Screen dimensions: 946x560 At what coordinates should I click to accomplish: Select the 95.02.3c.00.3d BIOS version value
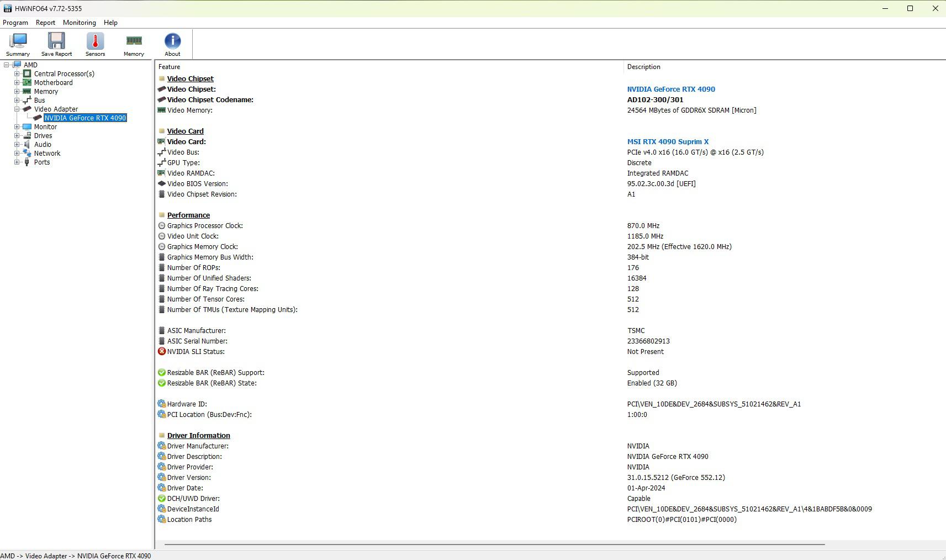pyautogui.click(x=662, y=183)
